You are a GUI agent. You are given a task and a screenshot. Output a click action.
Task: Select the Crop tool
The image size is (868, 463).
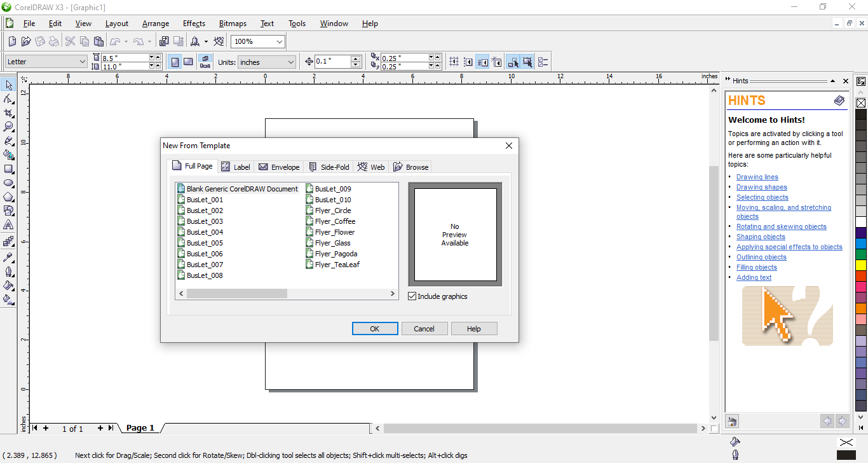(x=9, y=113)
